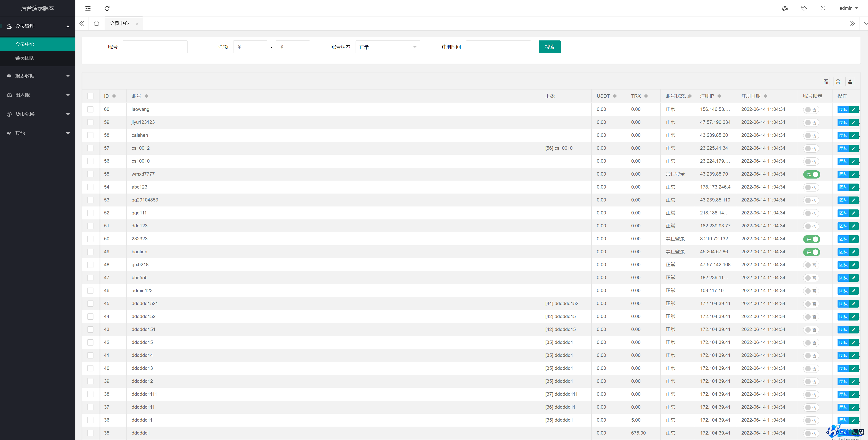Click the 团队 button for baotian
The image size is (868, 440).
coord(843,252)
